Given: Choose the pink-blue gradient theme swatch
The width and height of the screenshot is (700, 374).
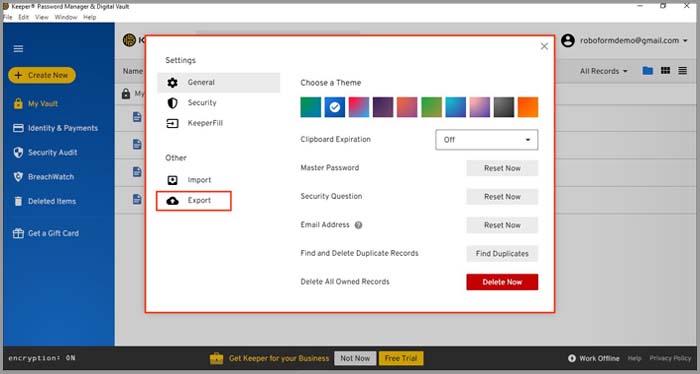Looking at the screenshot, I should 359,107.
